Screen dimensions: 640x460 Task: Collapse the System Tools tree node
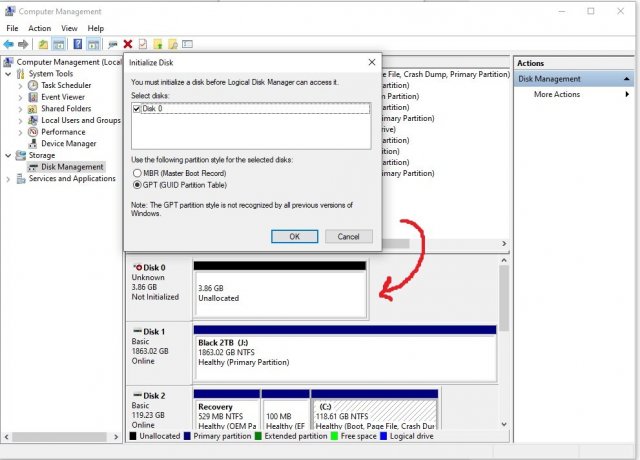click(8, 73)
